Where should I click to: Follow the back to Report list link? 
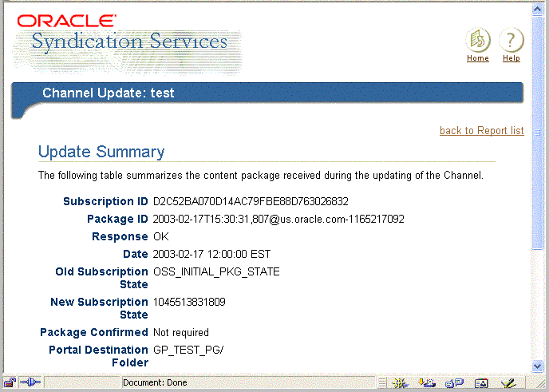tap(482, 131)
